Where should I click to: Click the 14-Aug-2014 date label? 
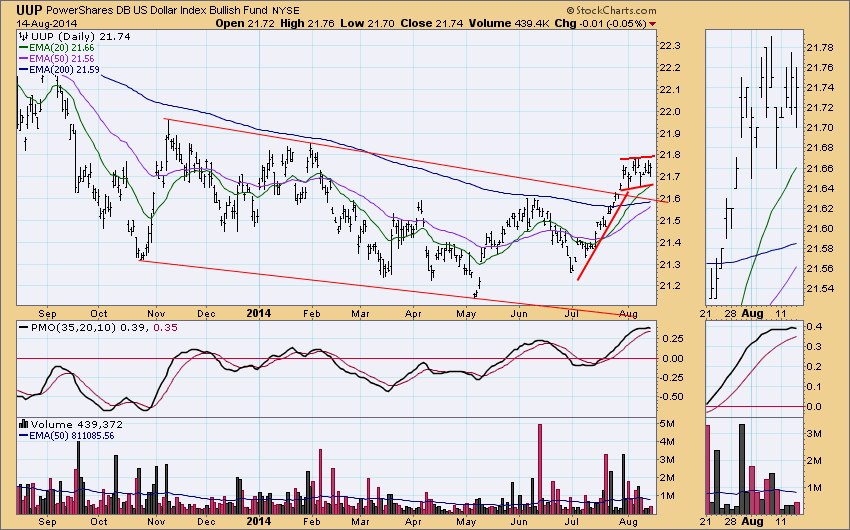click(x=47, y=23)
